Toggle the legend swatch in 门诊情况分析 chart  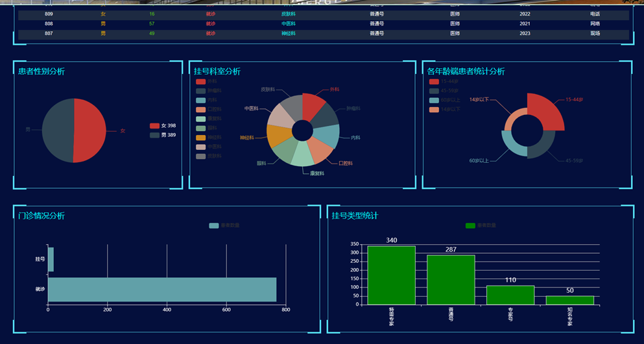pyautogui.click(x=214, y=225)
